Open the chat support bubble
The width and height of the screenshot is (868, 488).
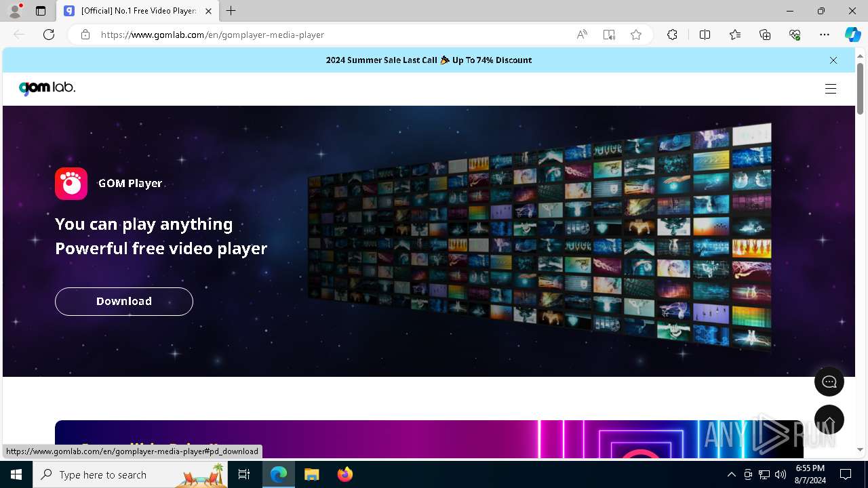tap(829, 382)
